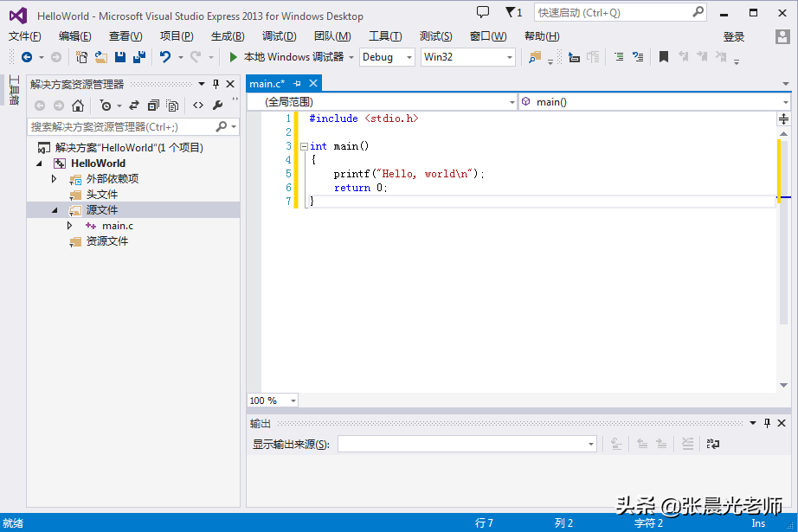This screenshot has height=532, width=798.
Task: Click the Pending Changes Filter clock icon
Action: (x=106, y=106)
